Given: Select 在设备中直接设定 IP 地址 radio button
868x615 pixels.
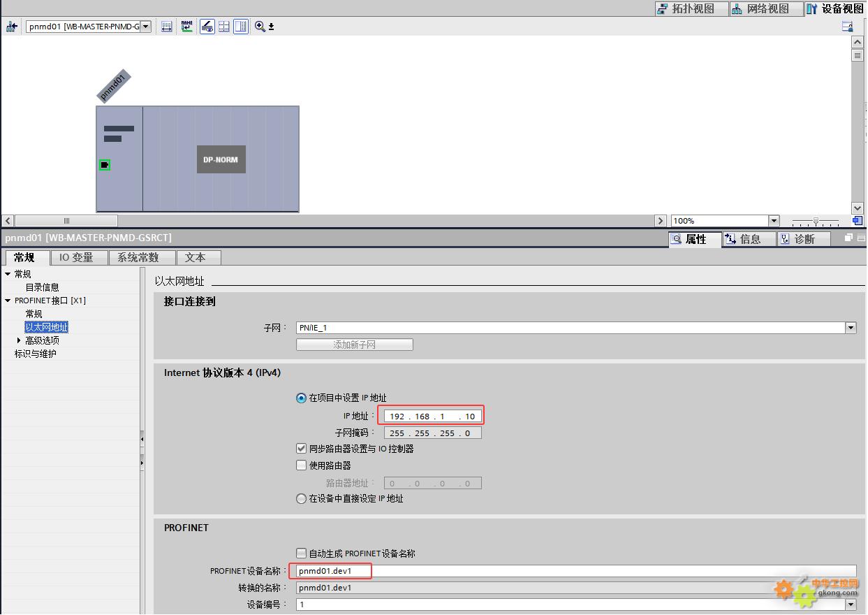Looking at the screenshot, I should pyautogui.click(x=302, y=499).
